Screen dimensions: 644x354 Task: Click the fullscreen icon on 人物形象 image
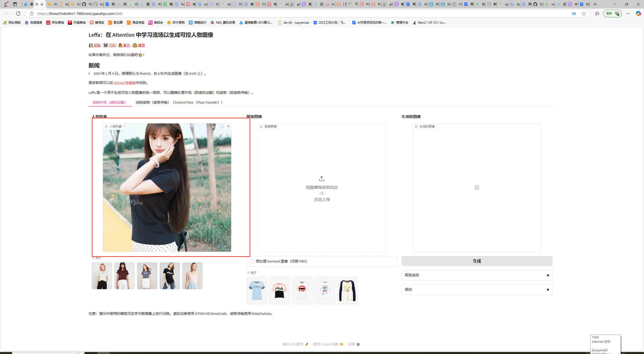pyautogui.click(x=222, y=126)
